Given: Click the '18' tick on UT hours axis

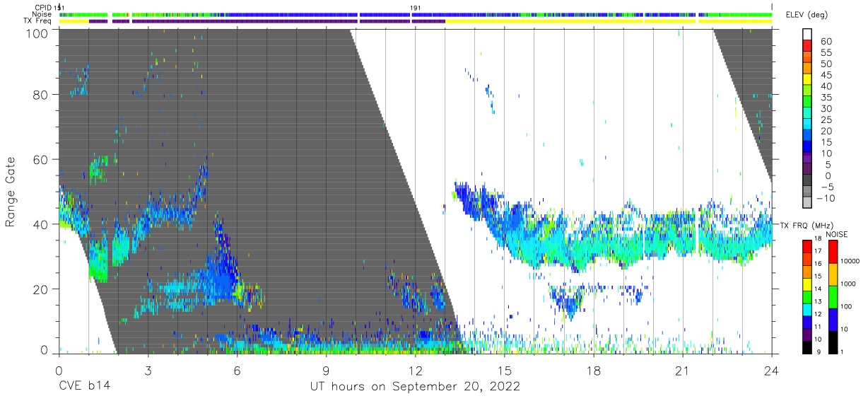Looking at the screenshot, I should [593, 370].
